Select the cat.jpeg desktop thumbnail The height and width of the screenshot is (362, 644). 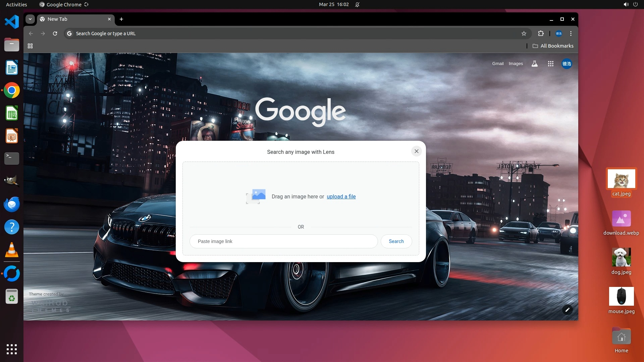(x=621, y=179)
